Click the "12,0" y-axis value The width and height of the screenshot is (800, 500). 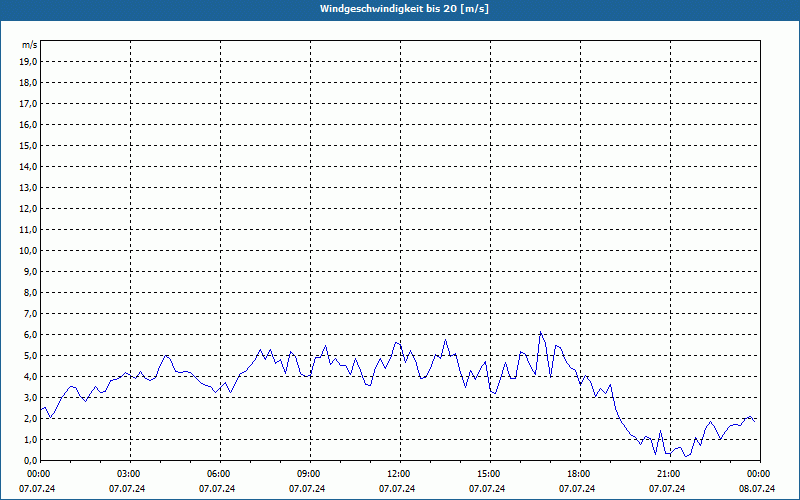[x=29, y=209]
